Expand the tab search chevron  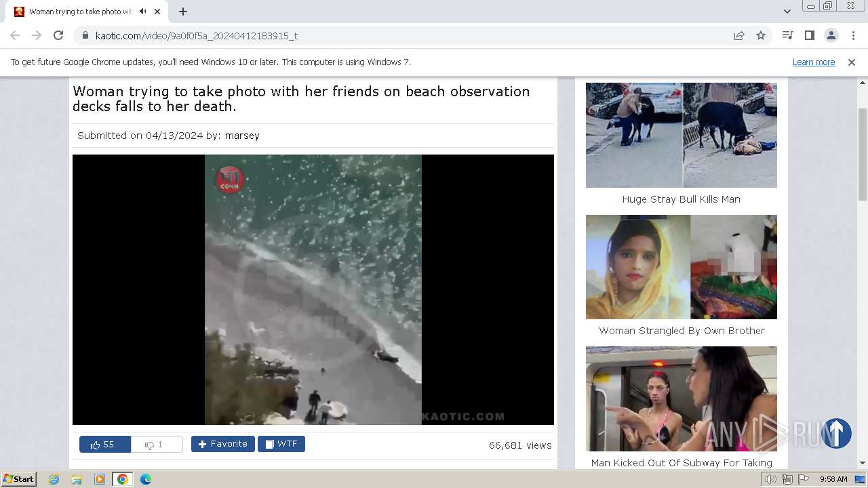[x=787, y=12]
